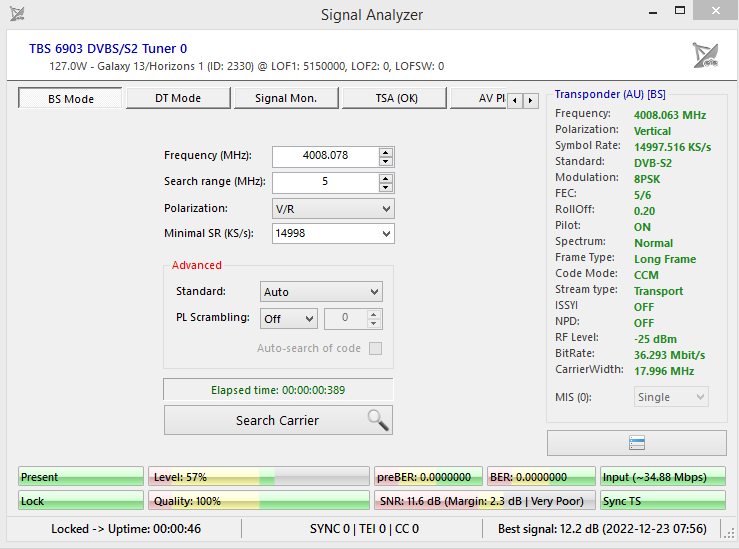739x549 pixels.
Task: Click the Present status indicator
Action: tap(81, 476)
